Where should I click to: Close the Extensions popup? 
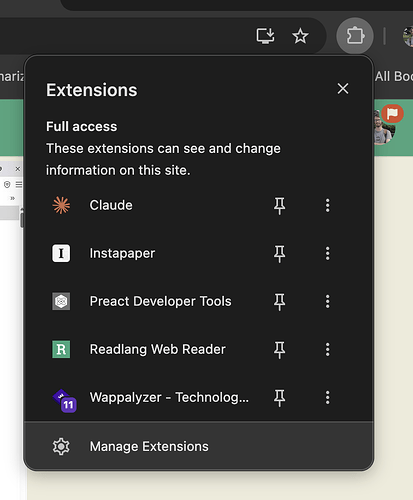click(343, 89)
